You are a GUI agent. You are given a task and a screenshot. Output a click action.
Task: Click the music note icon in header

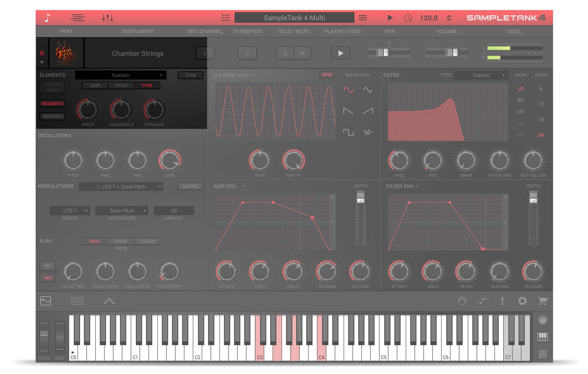point(48,18)
